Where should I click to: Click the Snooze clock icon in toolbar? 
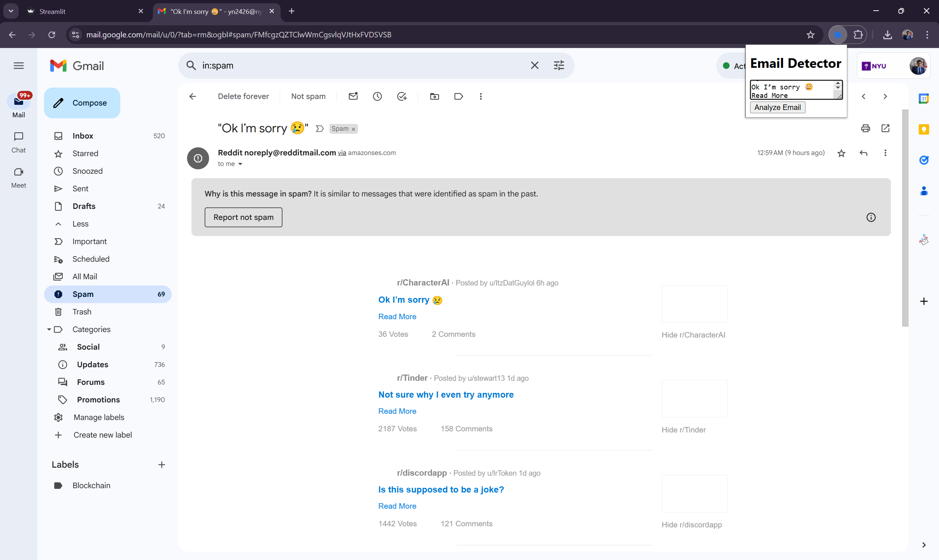pyautogui.click(x=377, y=97)
